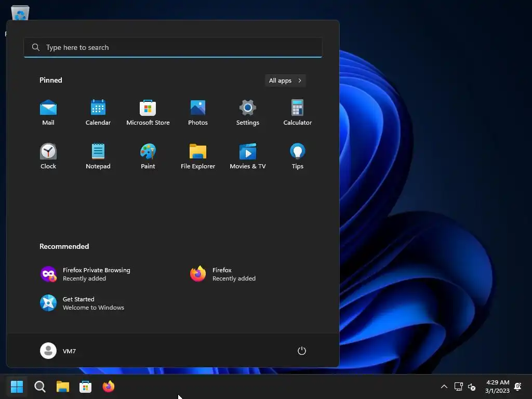
Task: Open the Photos app
Action: 198,113
